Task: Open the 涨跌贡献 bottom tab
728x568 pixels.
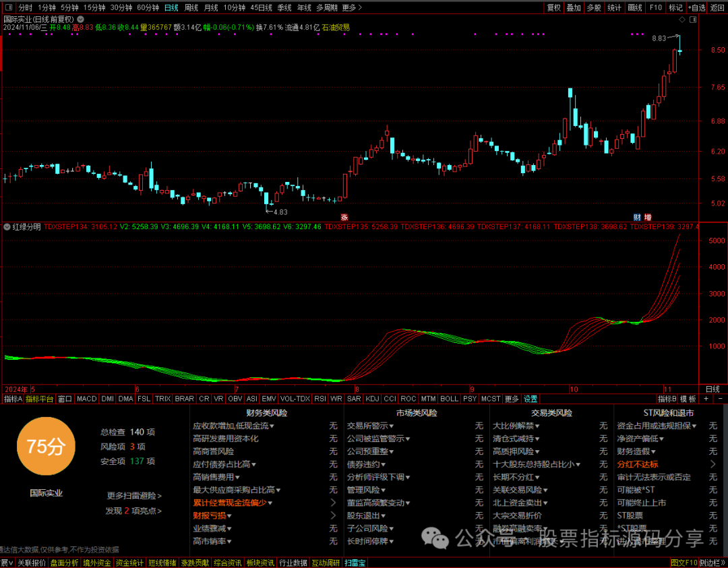Action: pos(195,563)
